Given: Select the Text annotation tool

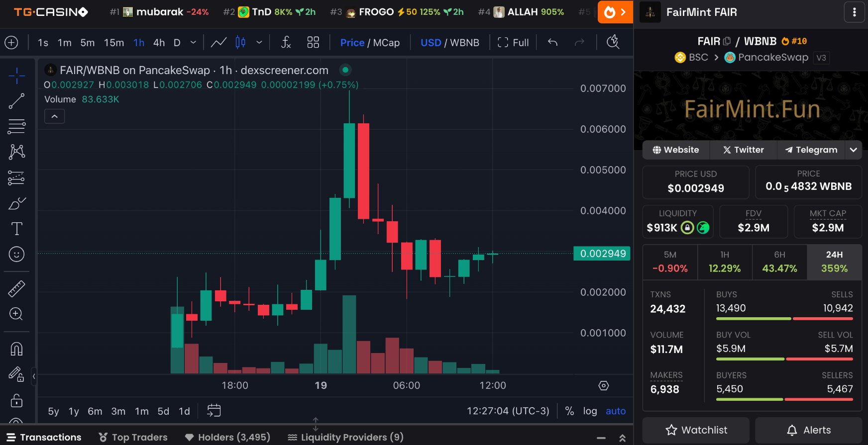Looking at the screenshot, I should tap(16, 229).
